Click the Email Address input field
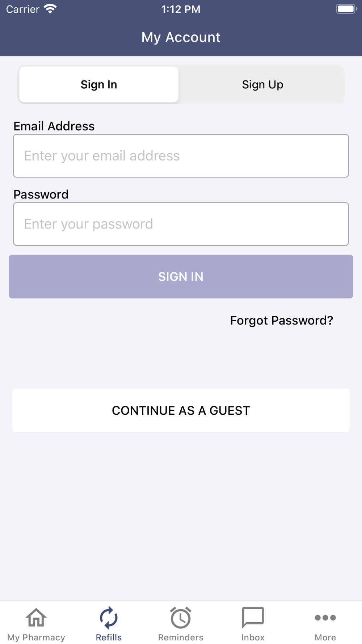The height and width of the screenshot is (644, 362). point(181,156)
